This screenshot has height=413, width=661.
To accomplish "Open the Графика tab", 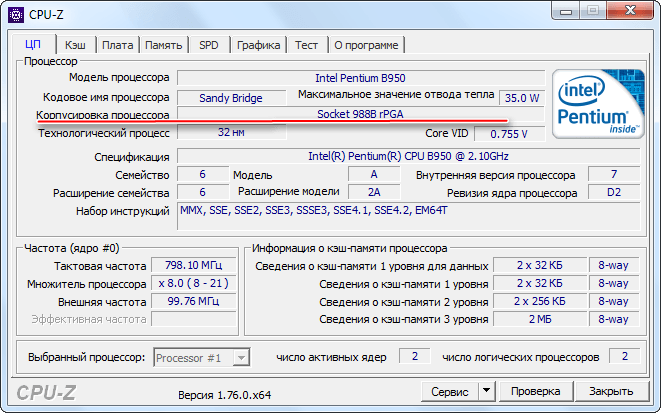I will click(x=258, y=45).
